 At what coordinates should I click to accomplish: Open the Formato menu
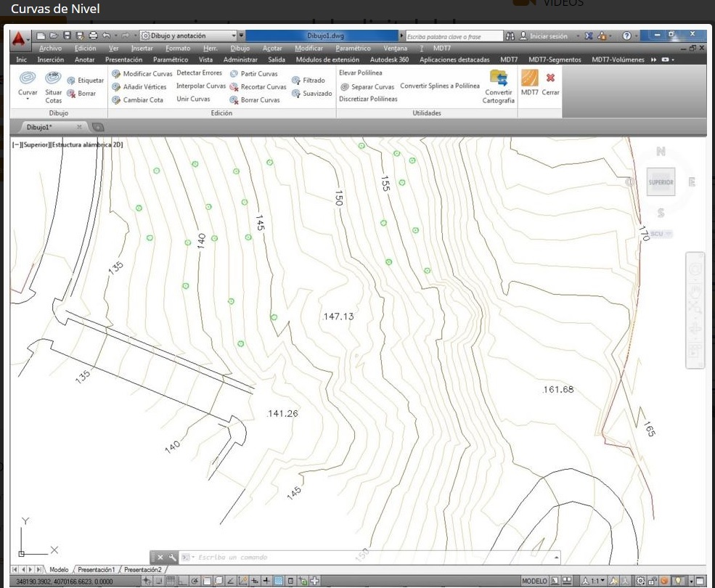[177, 48]
